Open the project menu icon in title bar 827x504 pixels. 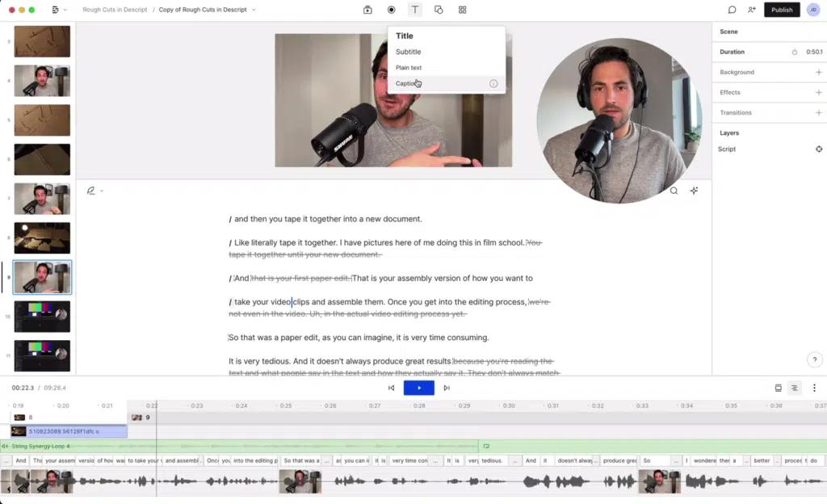[55, 10]
